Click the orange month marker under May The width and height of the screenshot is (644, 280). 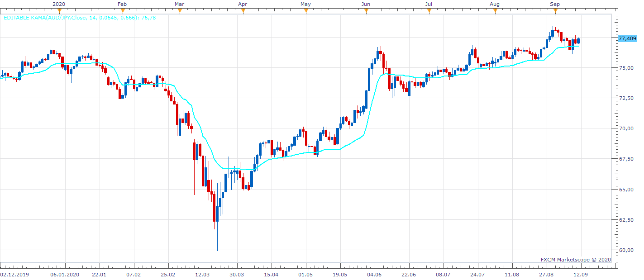[306, 11]
